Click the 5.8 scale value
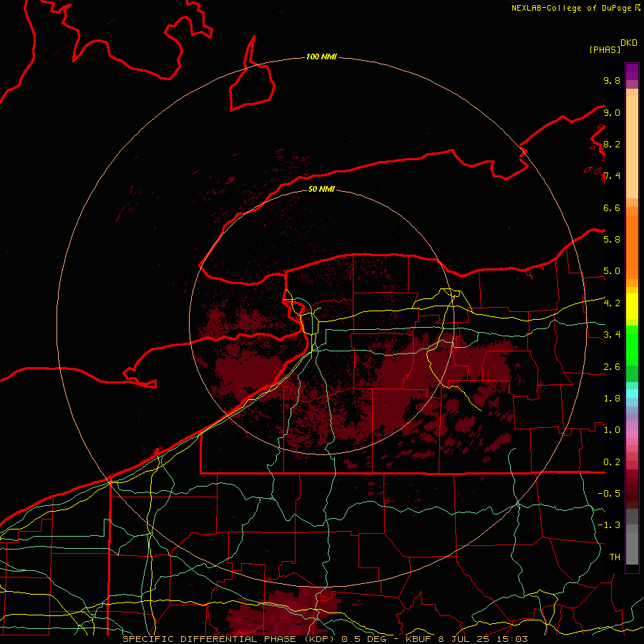Image resolution: width=644 pixels, height=644 pixels. coord(612,240)
